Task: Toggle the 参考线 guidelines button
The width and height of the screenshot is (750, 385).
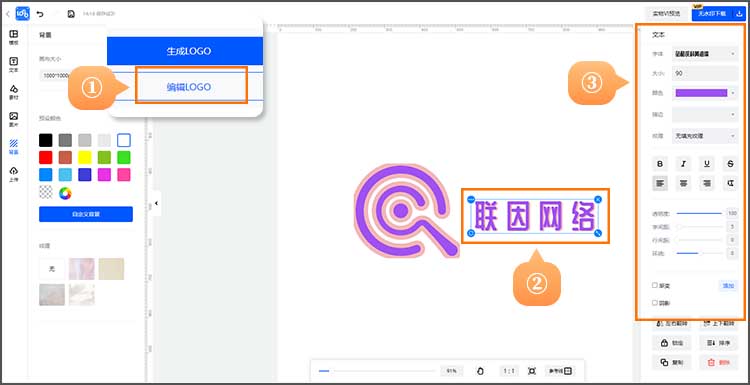Action: (x=560, y=371)
